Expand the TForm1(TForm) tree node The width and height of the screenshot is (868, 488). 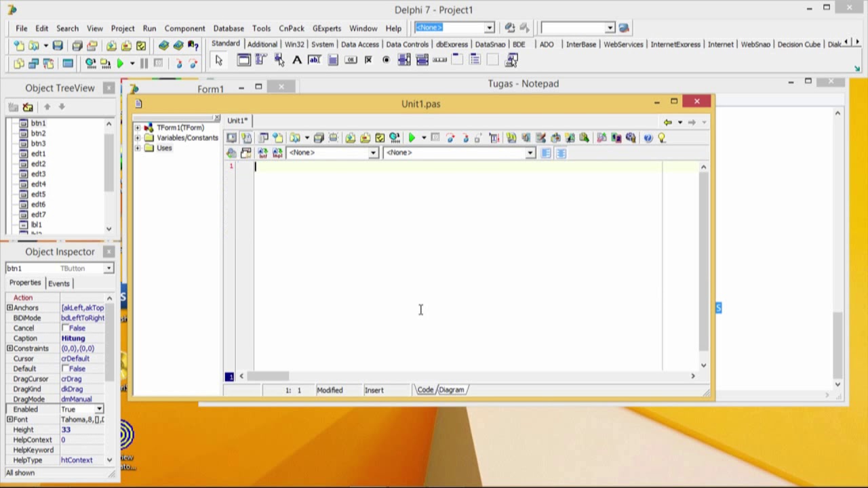(x=138, y=127)
